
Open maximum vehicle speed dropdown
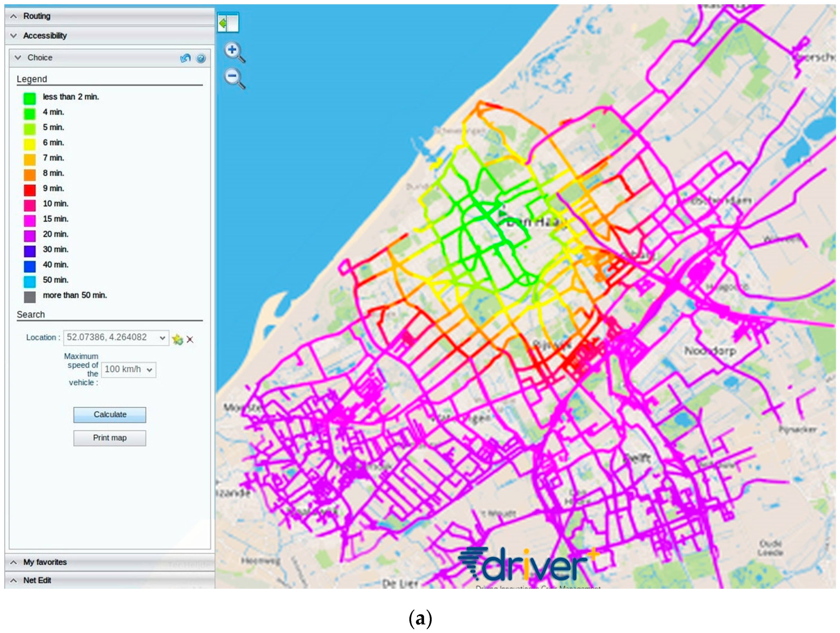pyautogui.click(x=149, y=370)
